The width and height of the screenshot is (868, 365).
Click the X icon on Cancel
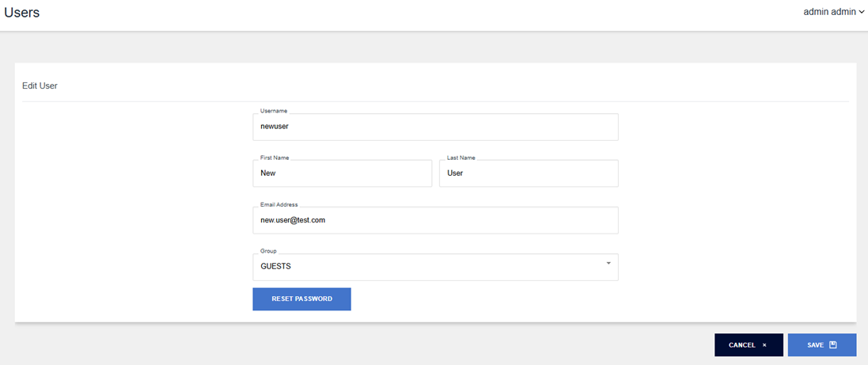coord(764,345)
